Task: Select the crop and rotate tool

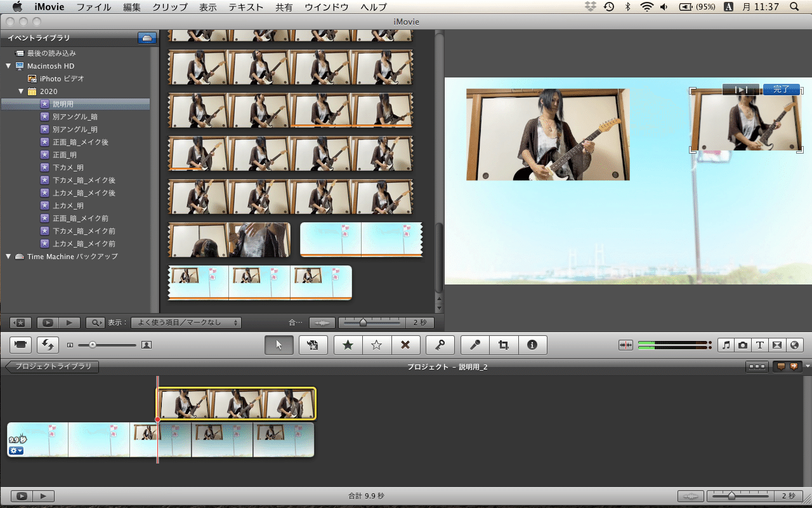Action: (x=504, y=345)
